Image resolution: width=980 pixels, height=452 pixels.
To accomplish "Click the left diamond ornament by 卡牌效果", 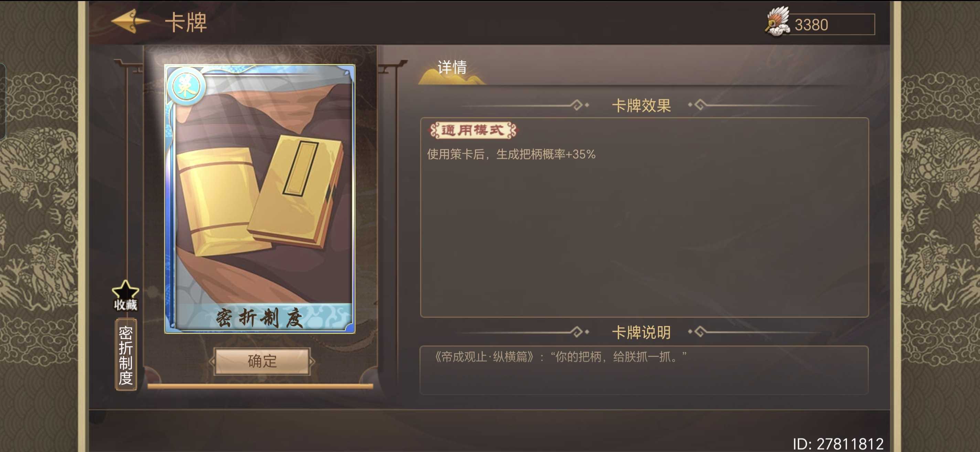I will pyautogui.click(x=579, y=105).
